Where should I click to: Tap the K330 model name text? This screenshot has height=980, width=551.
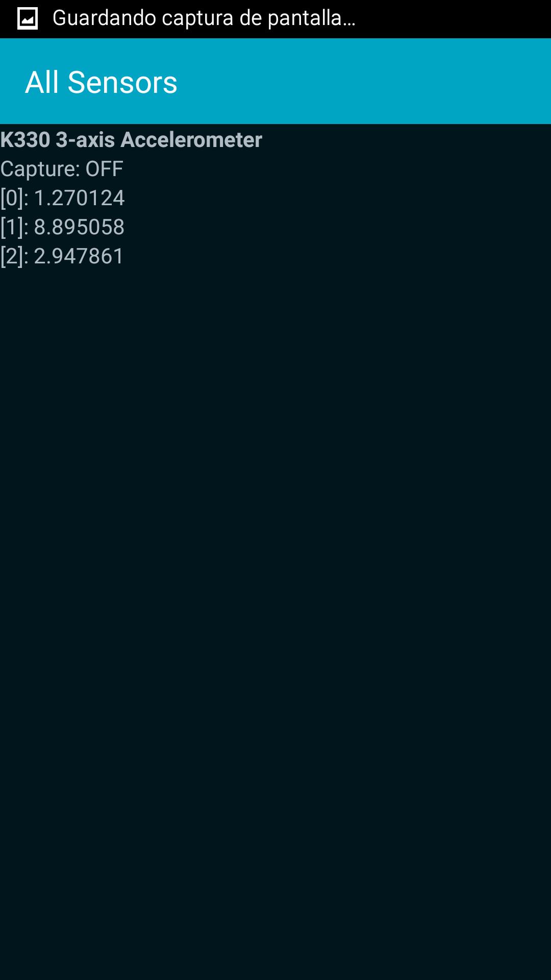click(x=26, y=140)
